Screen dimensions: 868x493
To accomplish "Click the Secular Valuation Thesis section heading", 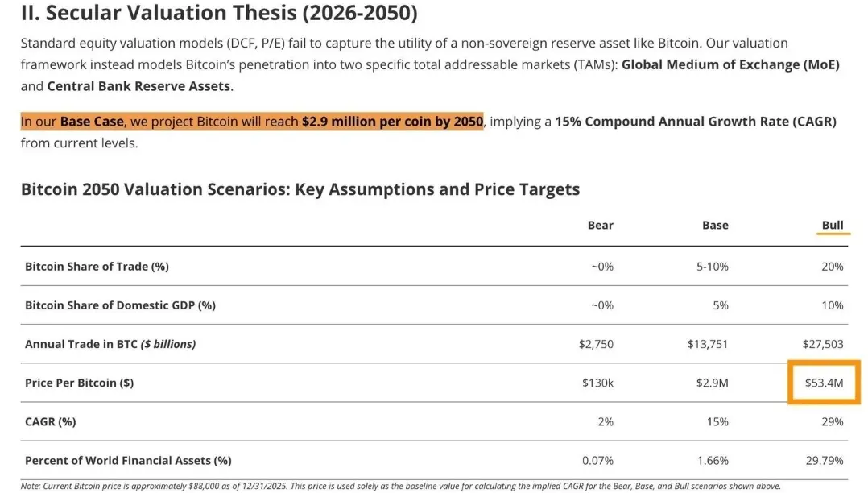I will pos(219,12).
